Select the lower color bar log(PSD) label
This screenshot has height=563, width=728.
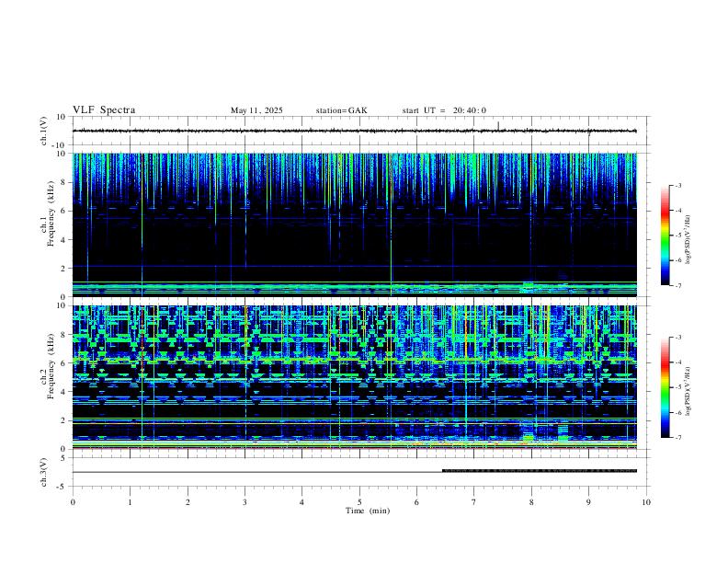coord(688,391)
